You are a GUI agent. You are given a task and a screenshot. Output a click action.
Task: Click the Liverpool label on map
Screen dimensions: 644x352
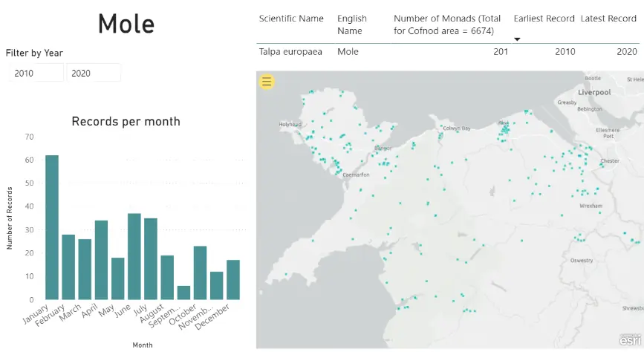pos(594,93)
